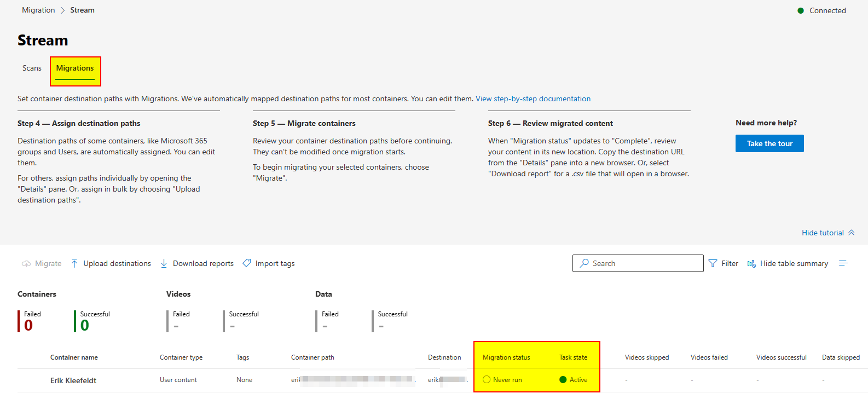868x393 pixels.
Task: Click the Migrate cloud icon
Action: click(26, 264)
